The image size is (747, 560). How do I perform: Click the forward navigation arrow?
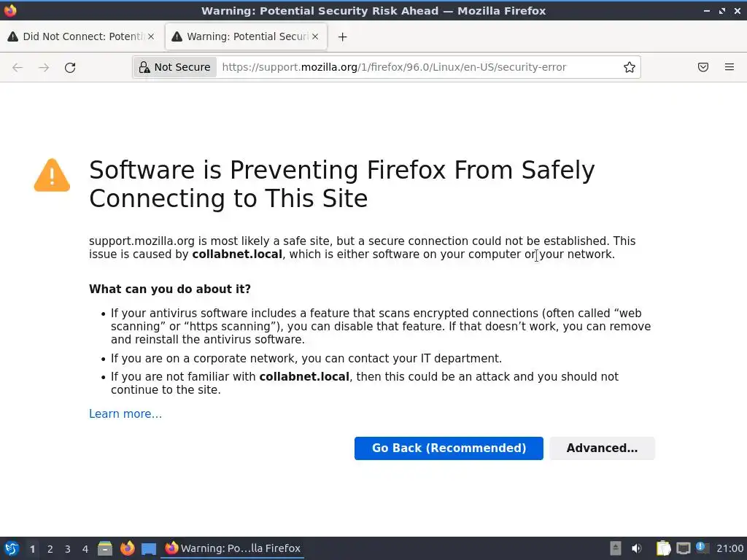(44, 67)
